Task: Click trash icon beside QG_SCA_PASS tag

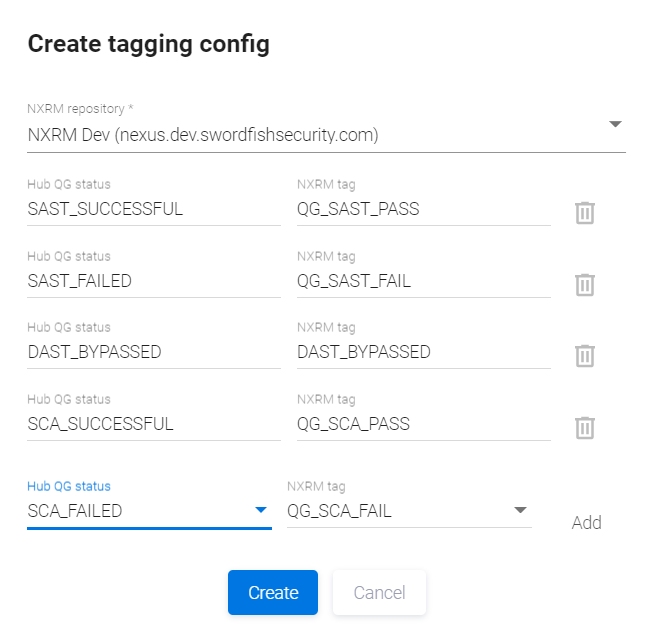Action: click(x=585, y=428)
